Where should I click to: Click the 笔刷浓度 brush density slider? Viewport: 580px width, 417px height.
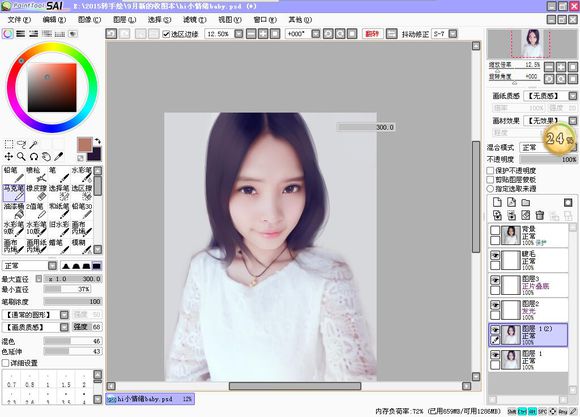[73, 302]
